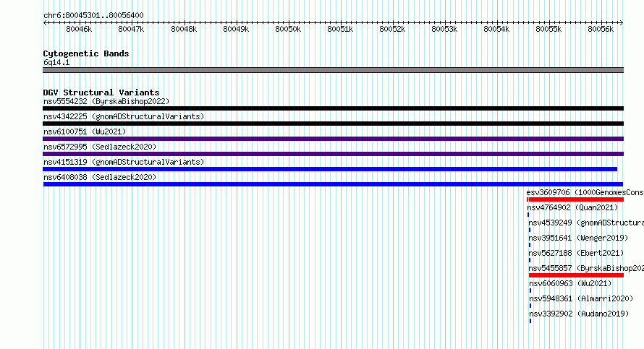Open variant nsv4764902 (Quan2021) label
The width and height of the screenshot is (644, 349).
coord(572,207)
